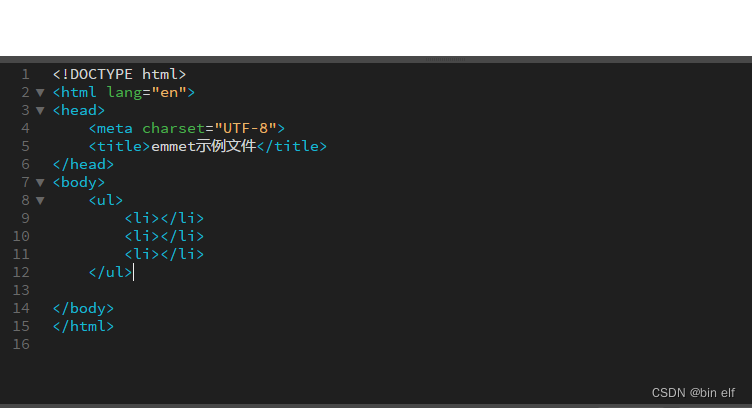
Task: Place cursor in the li element on line 9
Action: click(164, 218)
